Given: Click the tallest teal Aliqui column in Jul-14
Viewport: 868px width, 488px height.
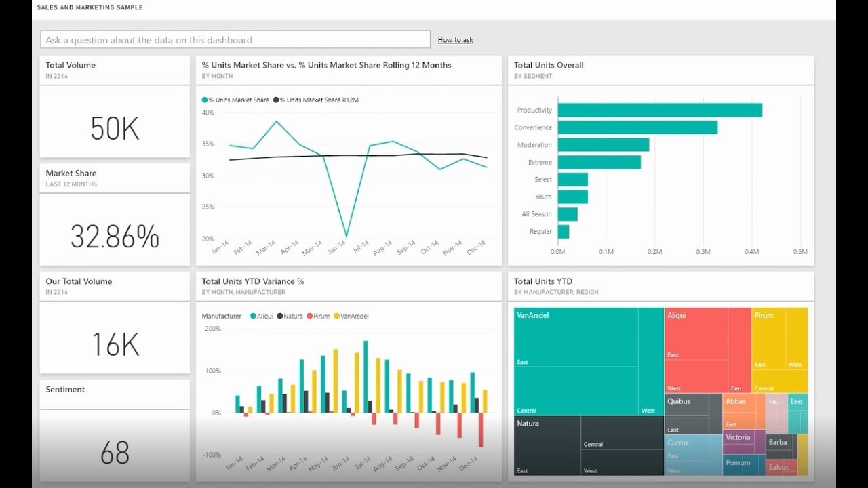Looking at the screenshot, I should click(366, 377).
